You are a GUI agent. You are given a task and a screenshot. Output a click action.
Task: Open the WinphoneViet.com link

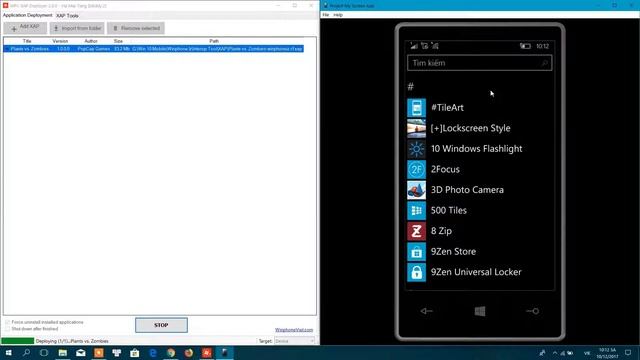(294, 330)
